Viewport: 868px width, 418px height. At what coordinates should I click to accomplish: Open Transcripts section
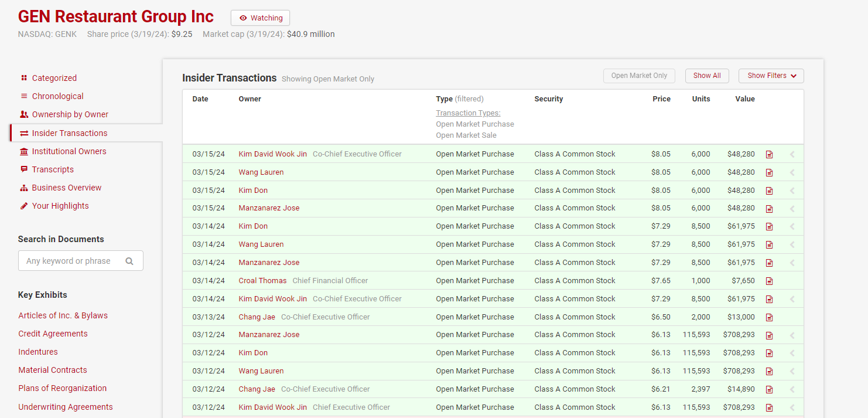pos(53,169)
